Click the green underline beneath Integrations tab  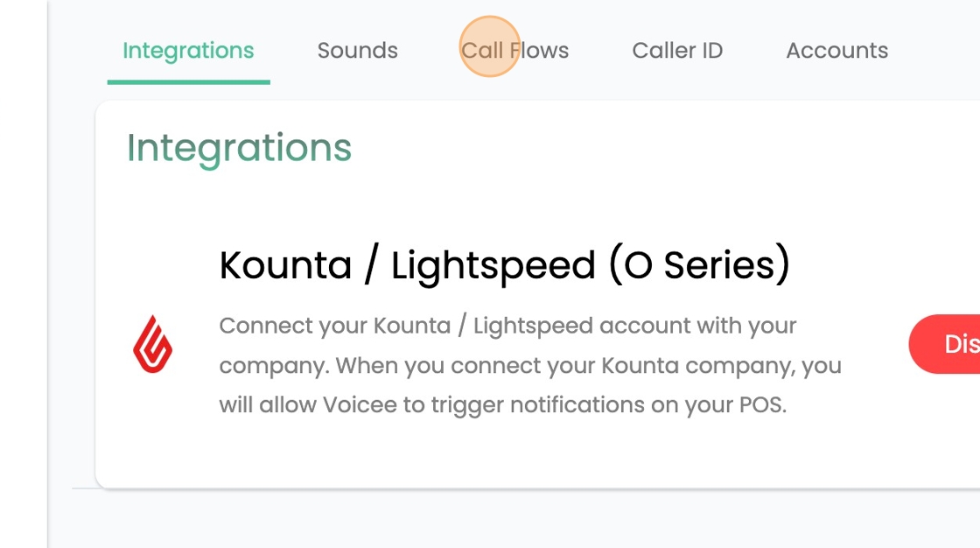189,82
